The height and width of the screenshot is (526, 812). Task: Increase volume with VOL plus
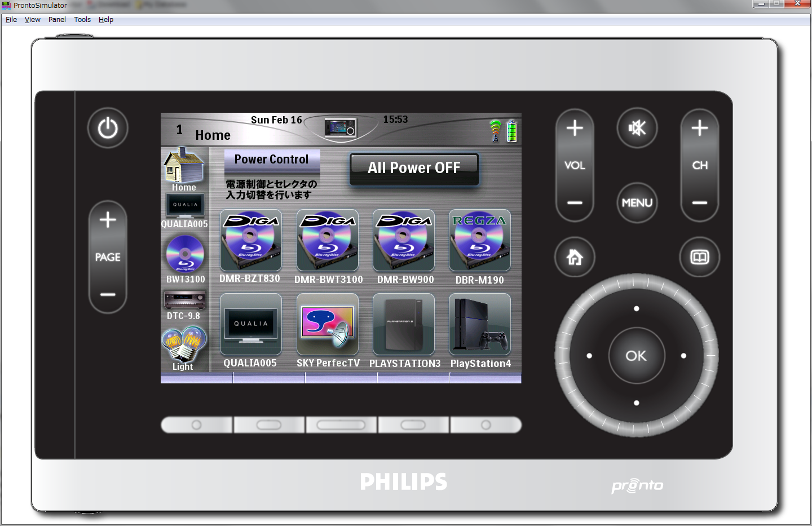click(x=575, y=129)
